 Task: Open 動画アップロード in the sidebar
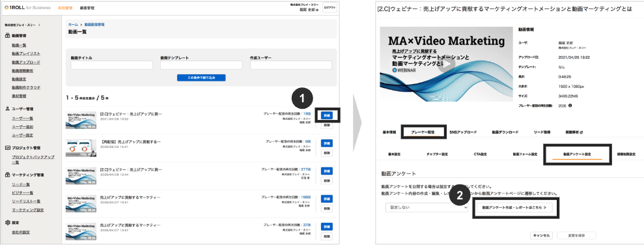click(26, 62)
